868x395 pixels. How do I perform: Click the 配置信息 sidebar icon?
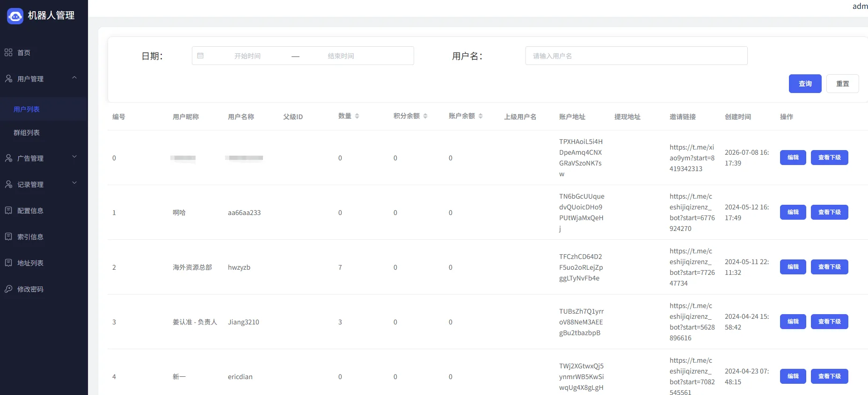8,210
